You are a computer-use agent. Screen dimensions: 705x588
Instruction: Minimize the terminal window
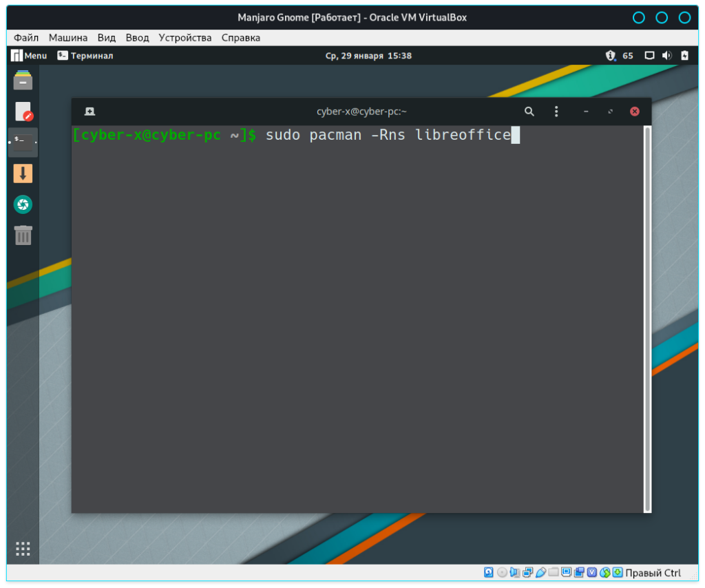586,112
